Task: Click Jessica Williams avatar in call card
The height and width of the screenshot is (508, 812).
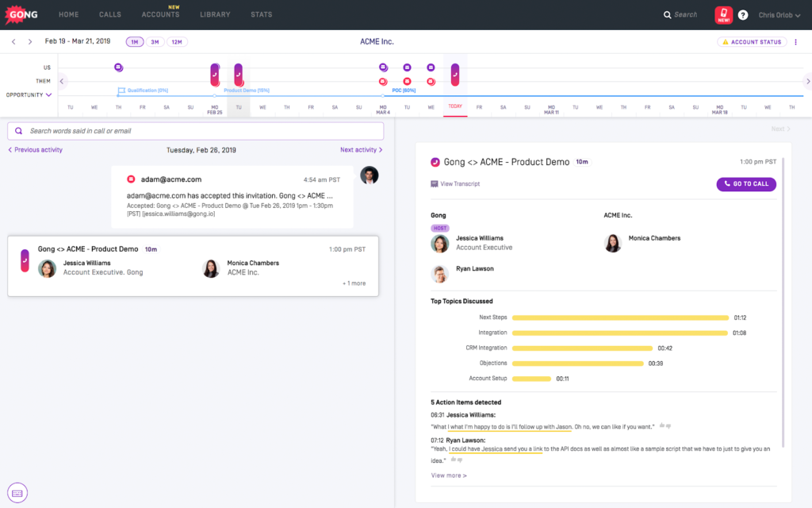Action: pyautogui.click(x=47, y=268)
